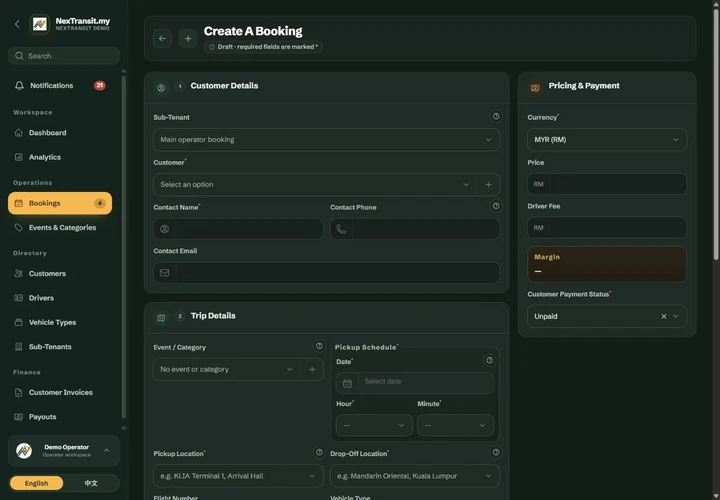Clear the Unpaid payment status with X
Image resolution: width=720 pixels, height=500 pixels.
tap(664, 316)
